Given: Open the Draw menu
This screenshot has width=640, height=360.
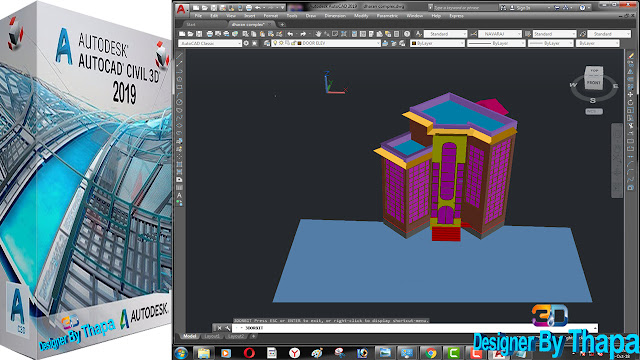Looking at the screenshot, I should tap(311, 16).
